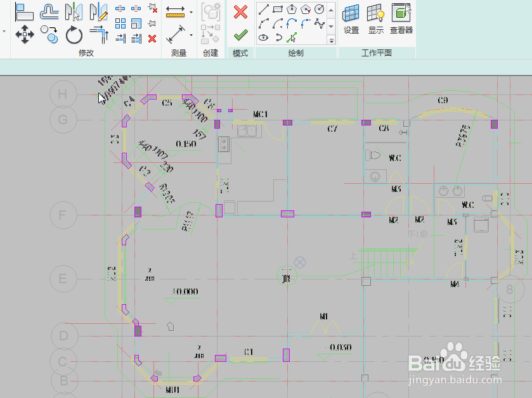The image size is (532, 398).
Task: Click grid bubble F in drawing
Action: coord(63,215)
